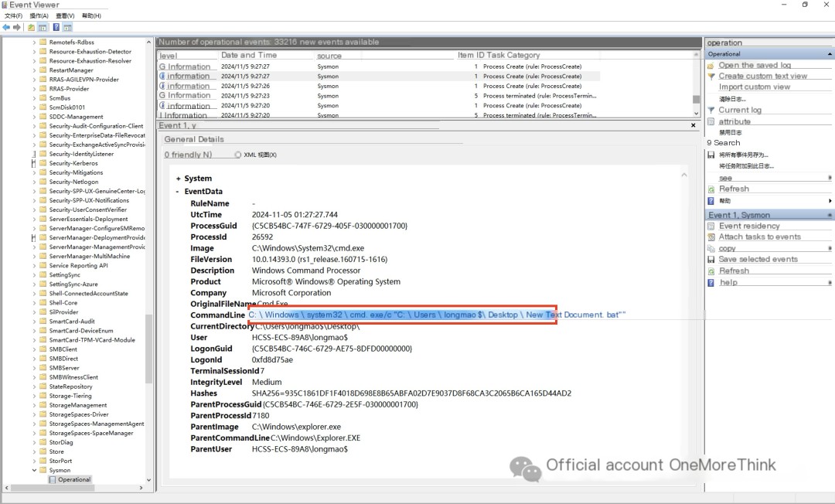The image size is (835, 504).
Task: Click the ProcessId value 26592
Action: coord(262,237)
